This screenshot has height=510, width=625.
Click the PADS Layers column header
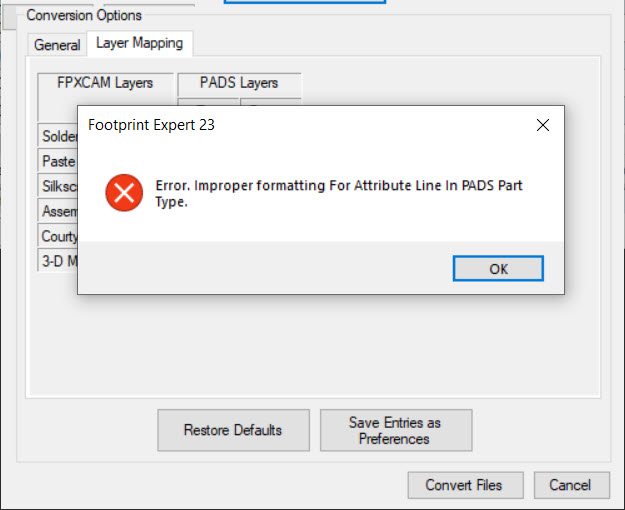239,83
